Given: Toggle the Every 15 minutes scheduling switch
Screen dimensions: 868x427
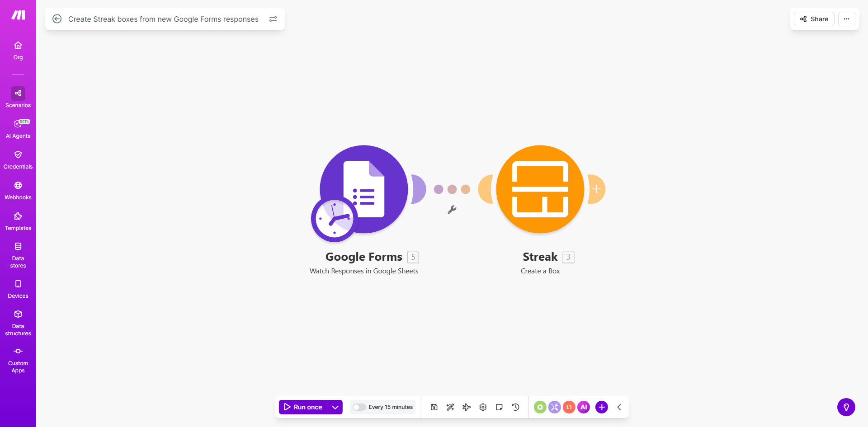Looking at the screenshot, I should 359,407.
